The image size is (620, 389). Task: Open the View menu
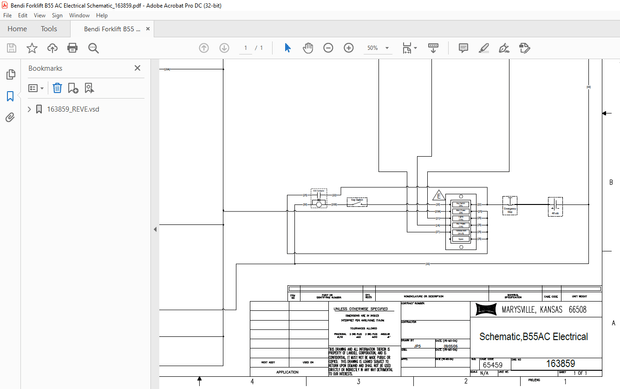[40, 15]
